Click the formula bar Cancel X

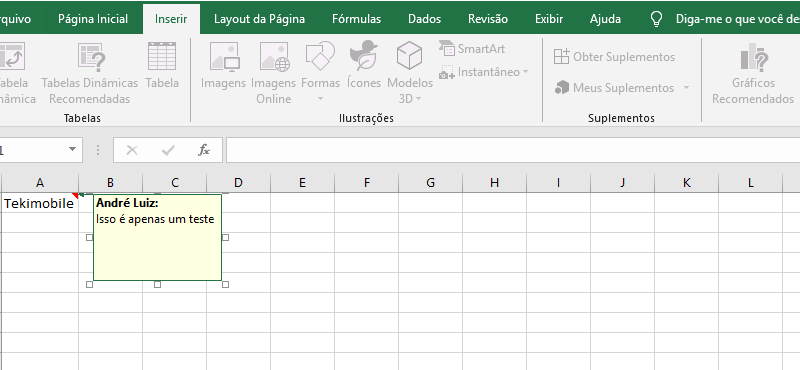point(132,150)
